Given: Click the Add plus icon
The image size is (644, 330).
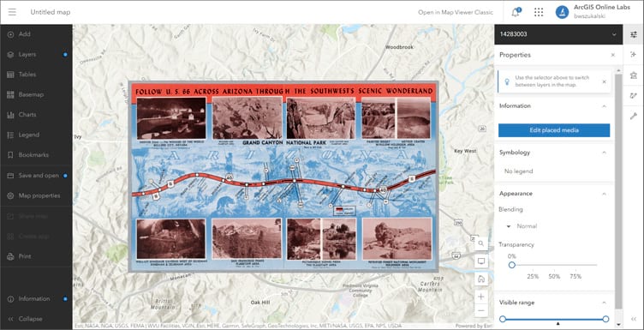Looking at the screenshot, I should 10,34.
